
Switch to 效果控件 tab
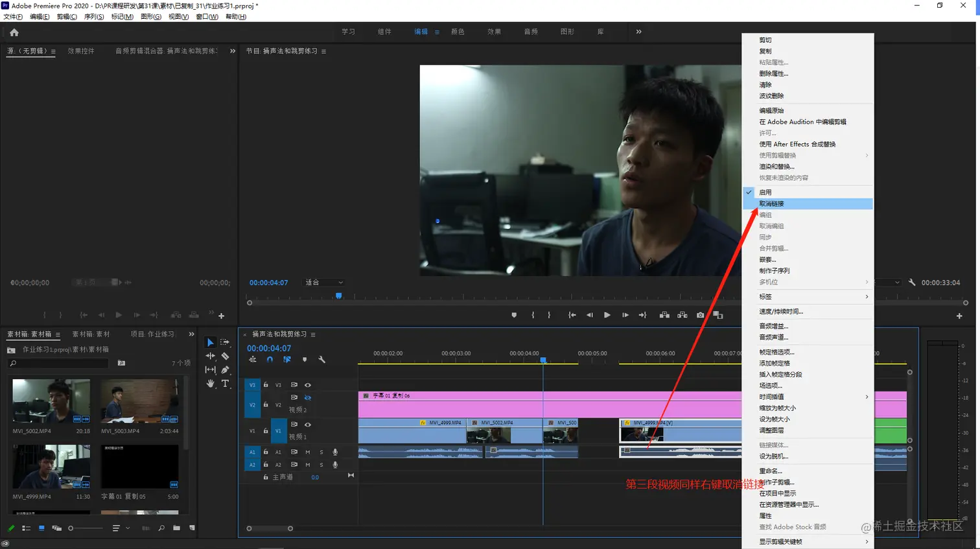click(81, 51)
